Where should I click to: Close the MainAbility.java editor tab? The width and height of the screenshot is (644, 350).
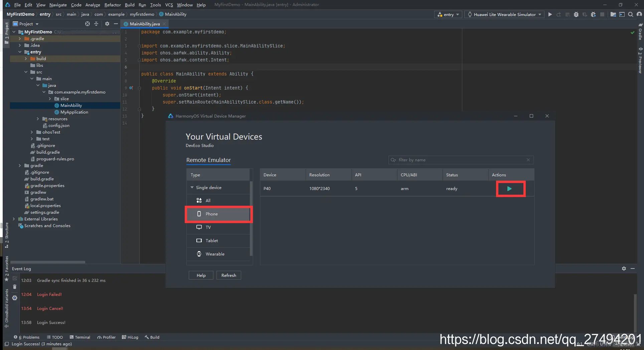pos(164,24)
